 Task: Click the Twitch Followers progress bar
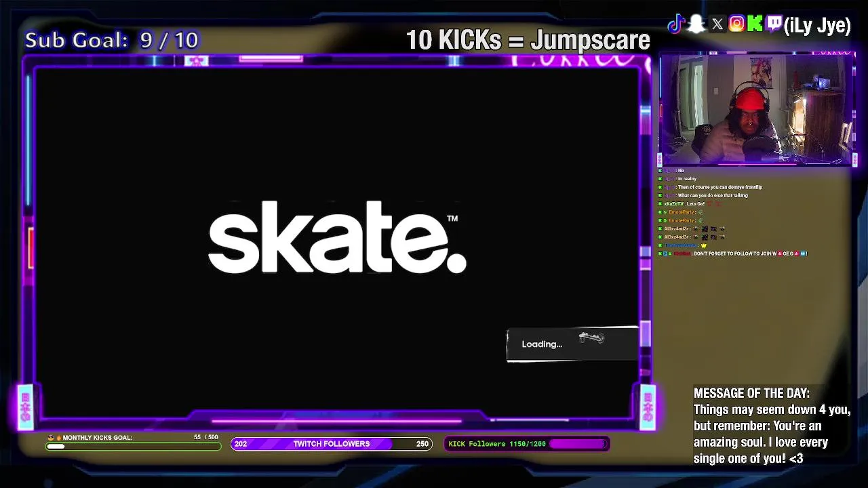(332, 444)
